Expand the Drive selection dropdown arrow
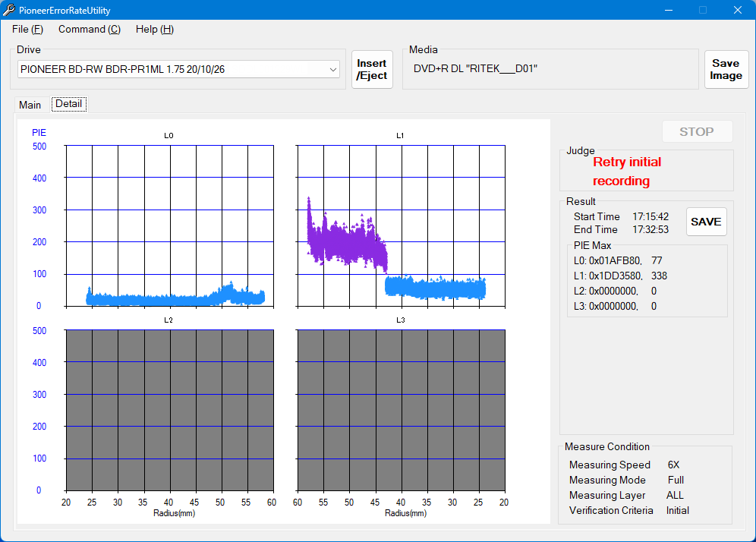 (x=332, y=69)
